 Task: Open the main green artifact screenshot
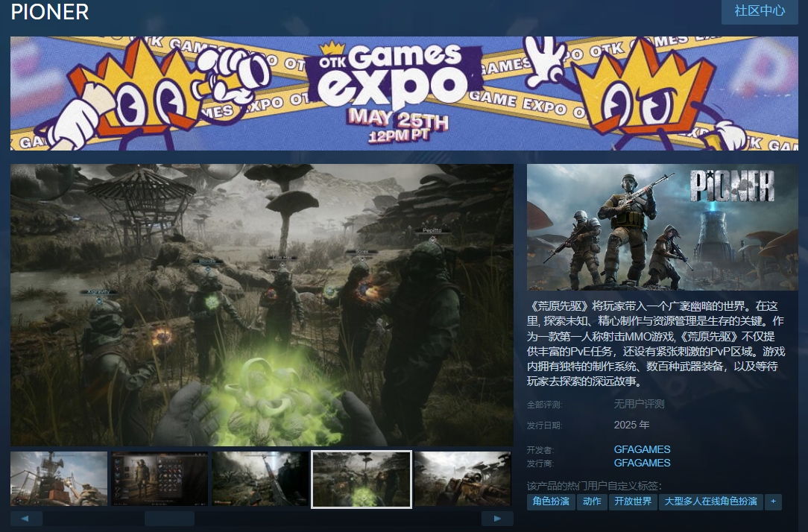[262, 305]
